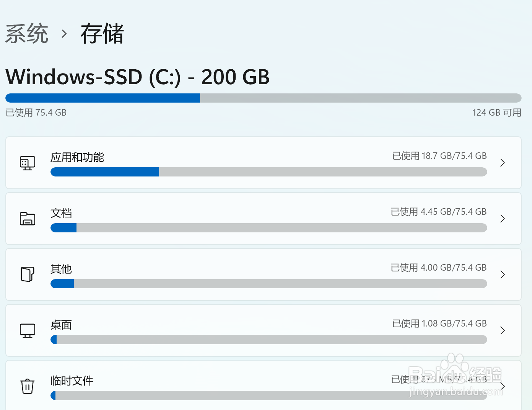Expand 文档 with its chevron
532x410 pixels.
pos(503,219)
